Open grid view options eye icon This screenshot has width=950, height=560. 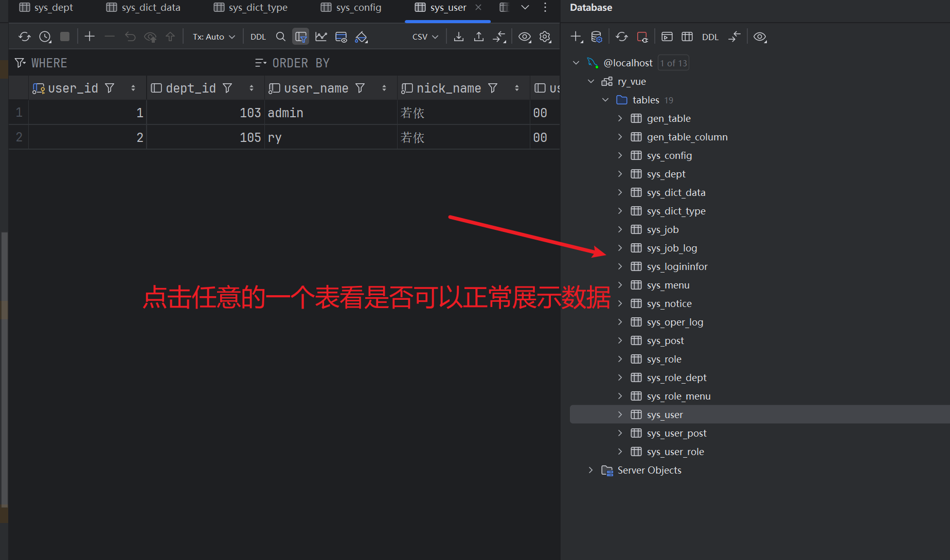pos(525,37)
